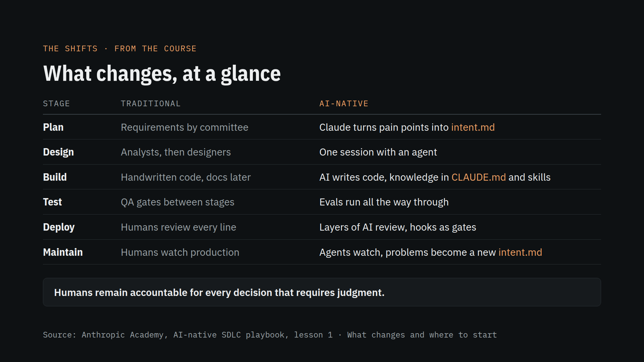Viewport: 644px width, 362px height.
Task: Click the 'Deploy' stage label
Action: (59, 227)
